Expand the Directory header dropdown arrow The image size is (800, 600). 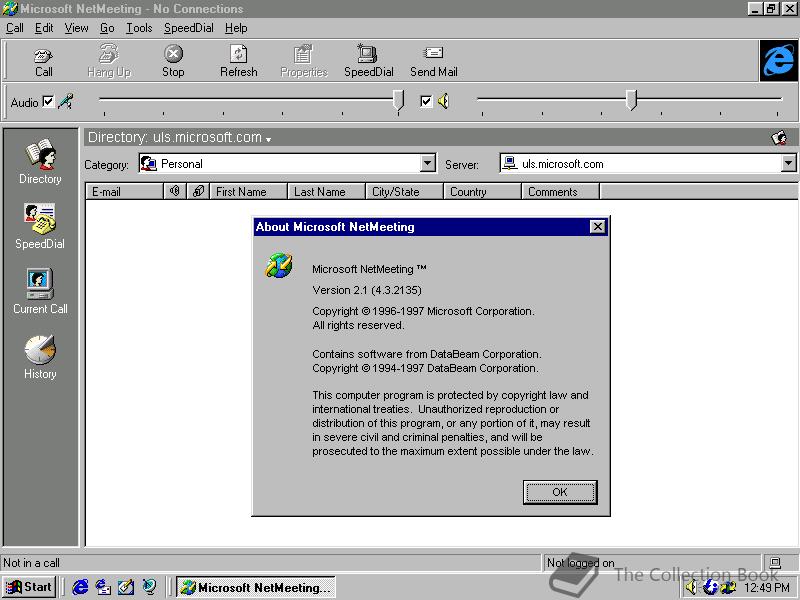[x=268, y=139]
